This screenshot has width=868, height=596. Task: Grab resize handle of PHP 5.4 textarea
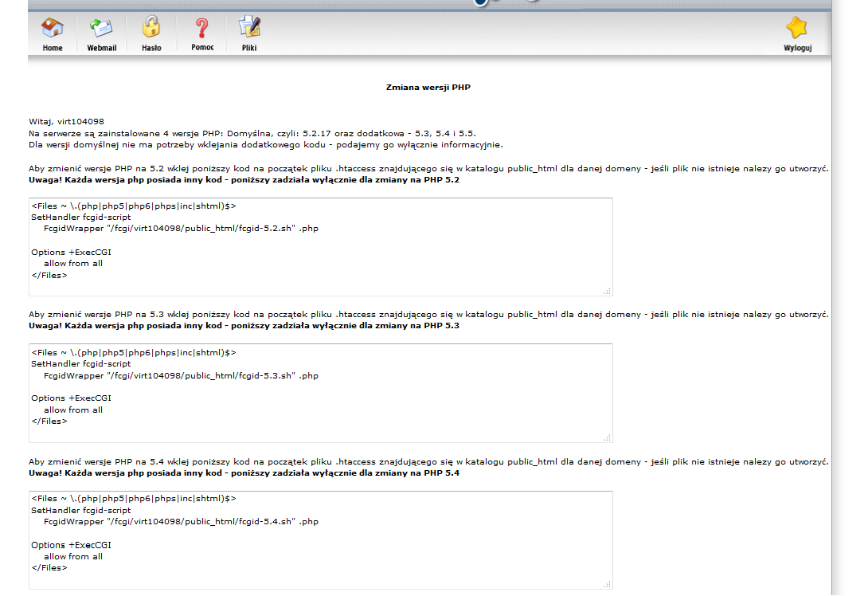coord(608,584)
